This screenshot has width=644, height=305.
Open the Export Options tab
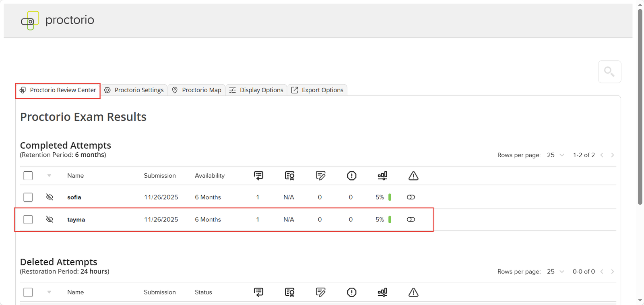318,90
